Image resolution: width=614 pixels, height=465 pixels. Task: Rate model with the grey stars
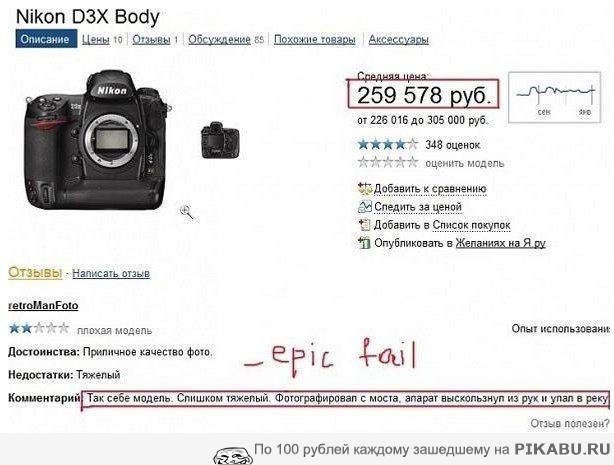[388, 162]
